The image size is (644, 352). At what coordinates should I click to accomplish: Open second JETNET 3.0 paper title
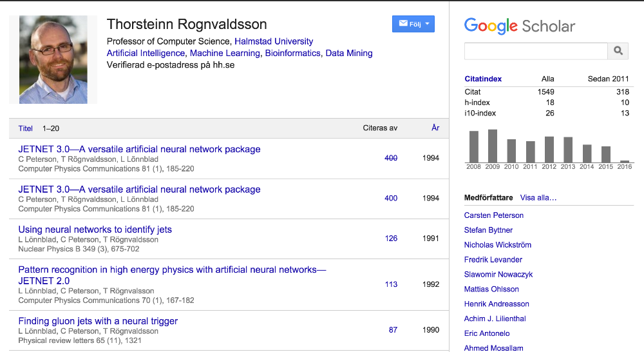[139, 190]
